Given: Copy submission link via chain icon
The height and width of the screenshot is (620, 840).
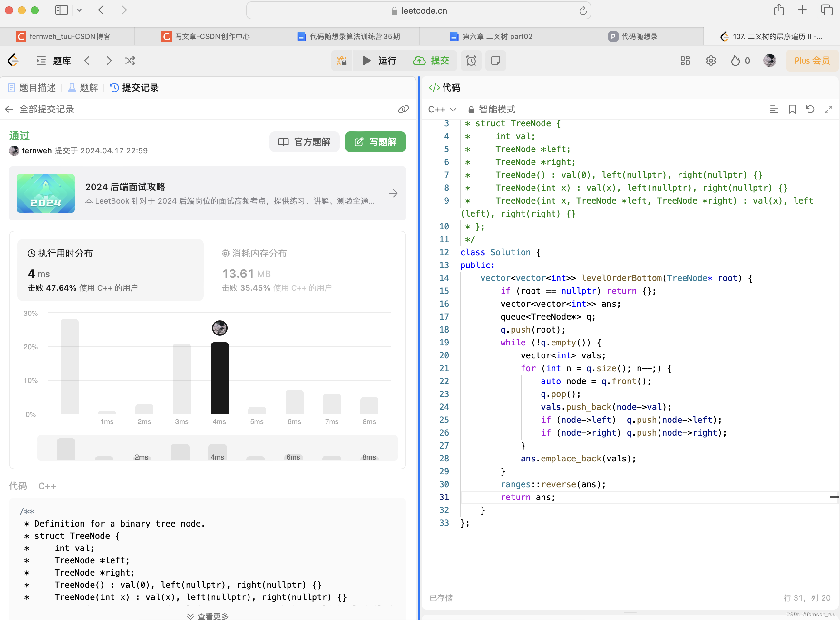Looking at the screenshot, I should (403, 109).
